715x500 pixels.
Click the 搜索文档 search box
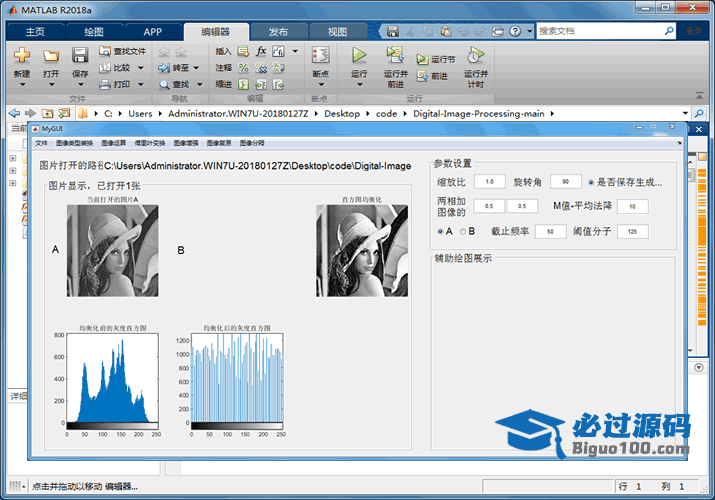603,31
